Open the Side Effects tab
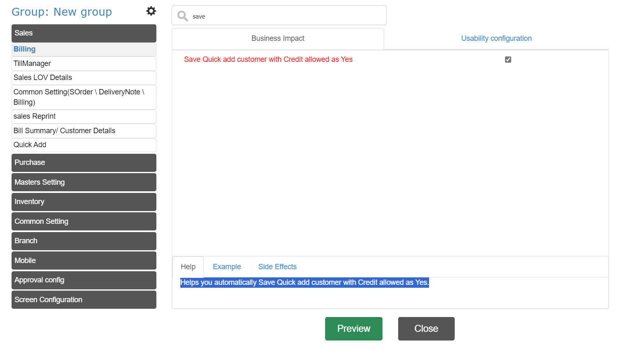 click(277, 267)
